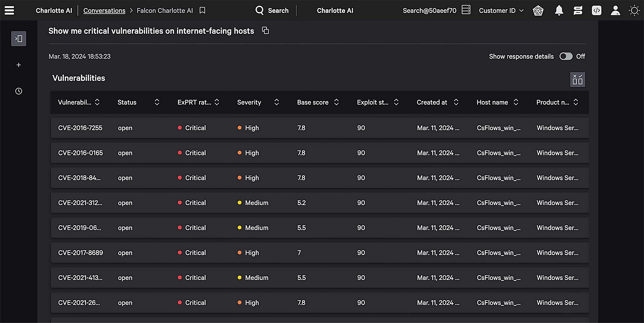The width and height of the screenshot is (644, 323).
Task: Open the Falcon pentagon icon
Action: pos(538,11)
